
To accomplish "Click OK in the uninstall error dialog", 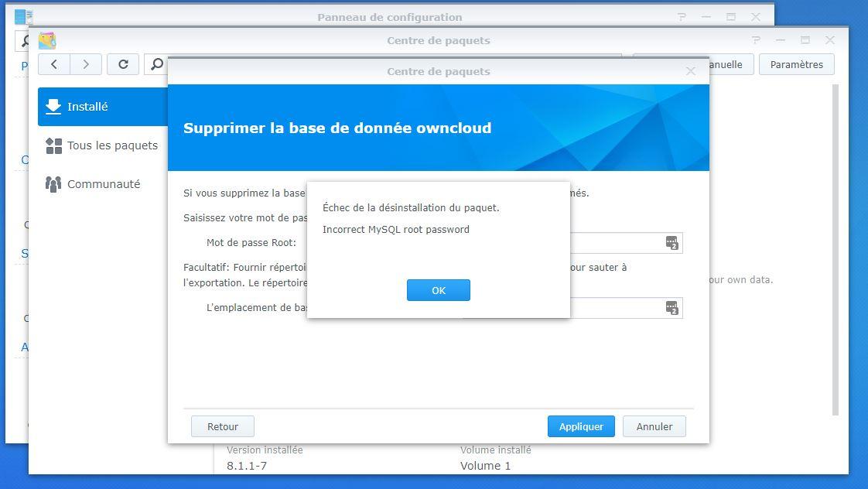I will [x=438, y=290].
